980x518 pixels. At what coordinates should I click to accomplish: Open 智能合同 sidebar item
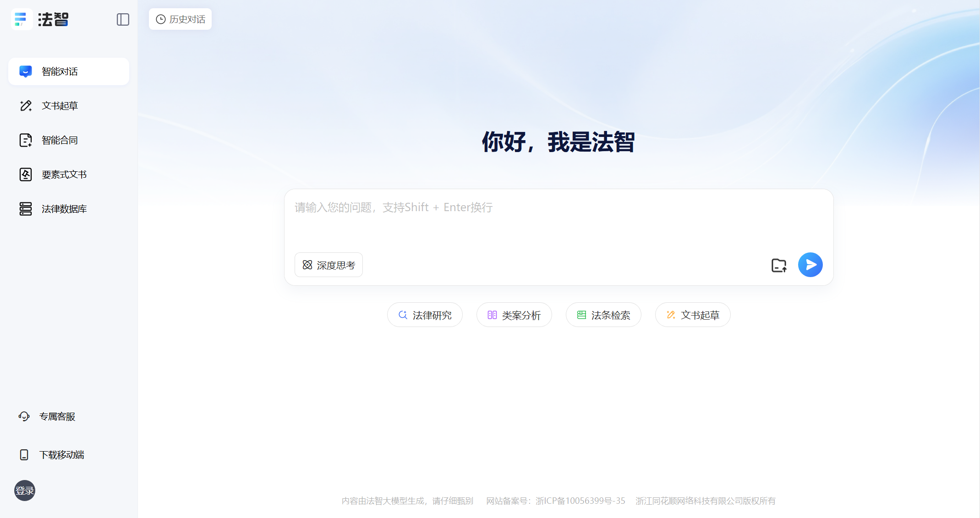[69, 140]
